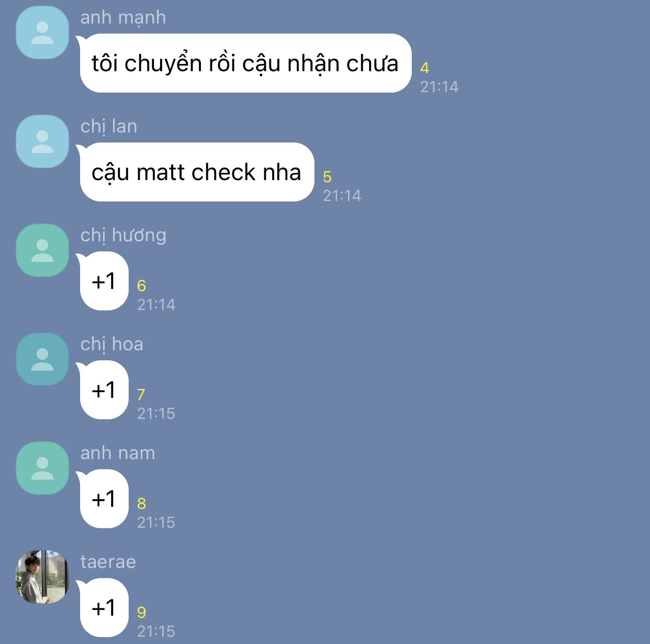Select the 'tôi chuyển rồi cậu nhận chưa' message
The width and height of the screenshot is (650, 644).
coord(245,63)
